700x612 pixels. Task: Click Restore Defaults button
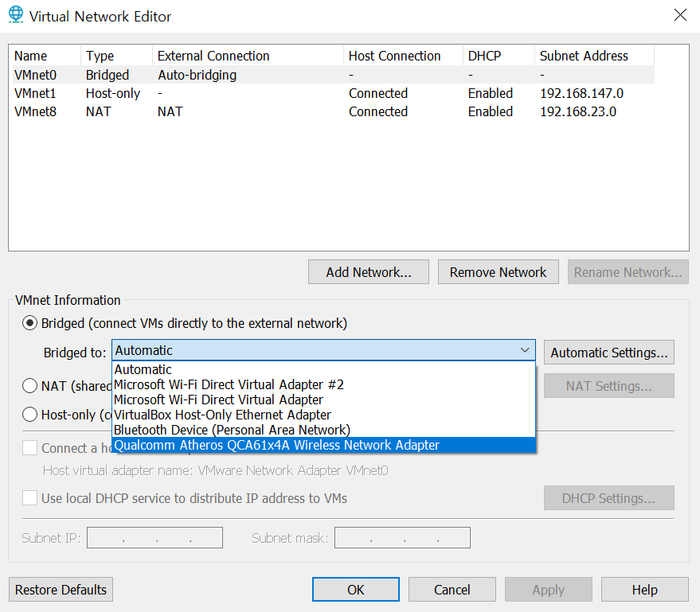tap(61, 590)
